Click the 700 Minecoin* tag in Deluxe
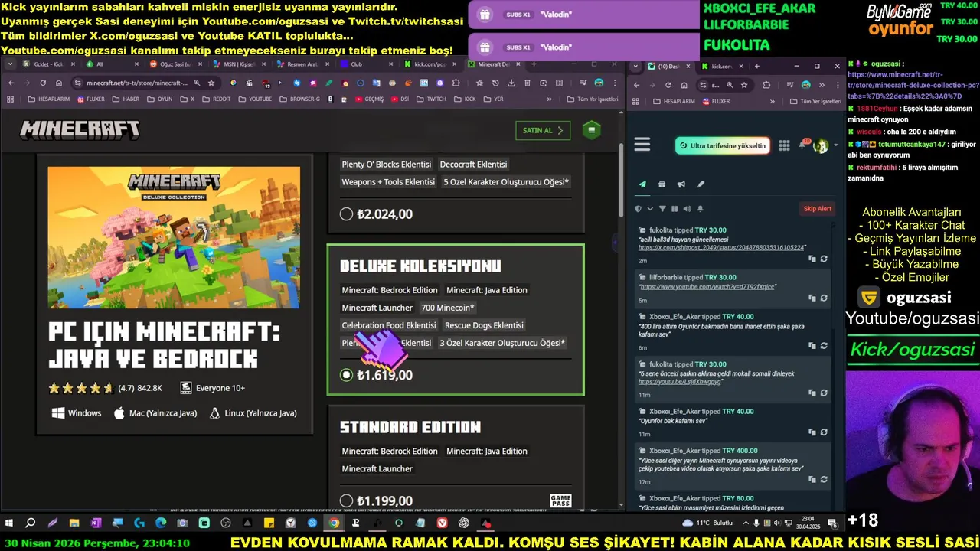The width and height of the screenshot is (980, 551). (x=448, y=308)
